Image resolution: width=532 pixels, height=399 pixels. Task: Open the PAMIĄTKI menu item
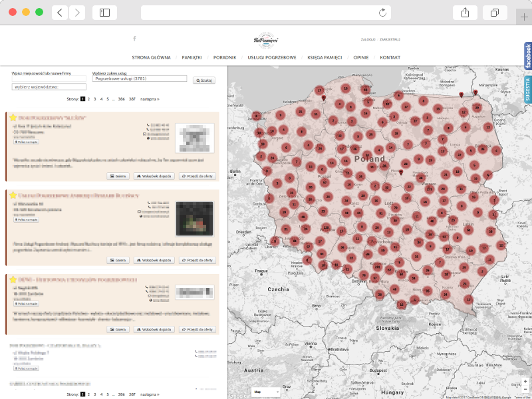click(x=192, y=58)
